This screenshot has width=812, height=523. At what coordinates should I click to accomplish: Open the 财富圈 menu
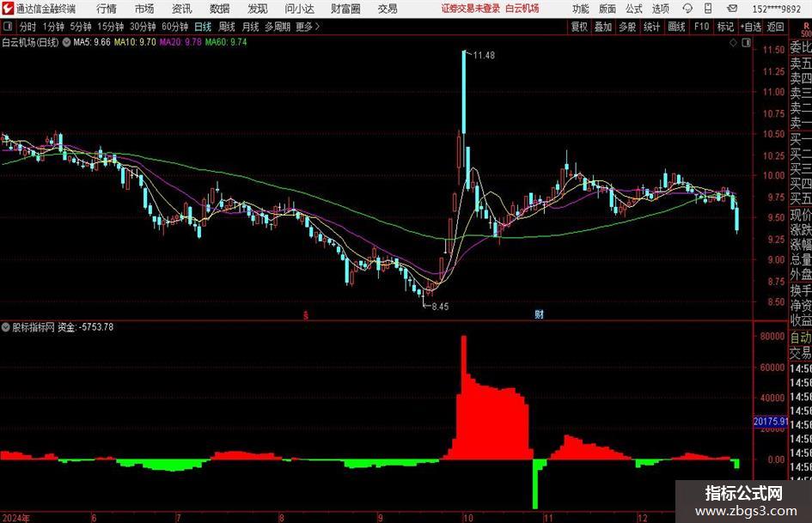click(345, 9)
